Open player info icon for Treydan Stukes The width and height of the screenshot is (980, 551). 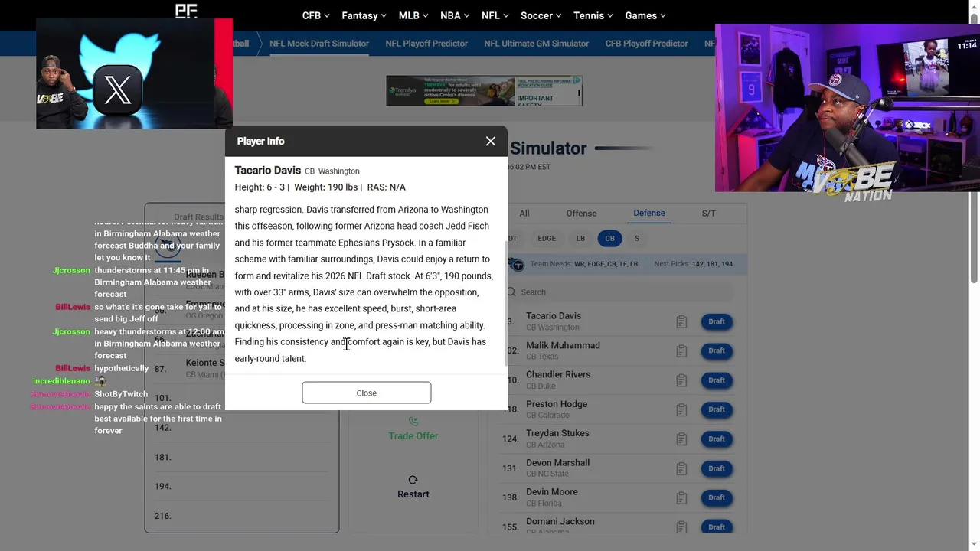(x=681, y=439)
